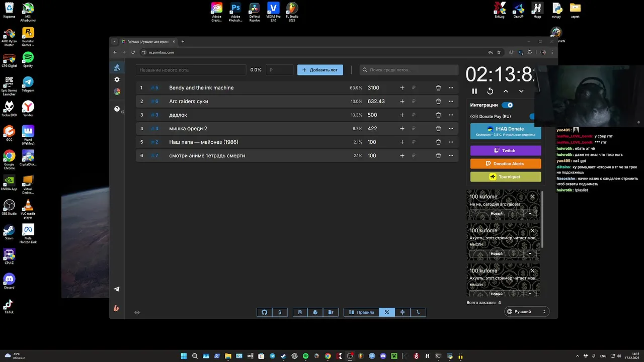Reload the page in Chrome

(x=133, y=52)
